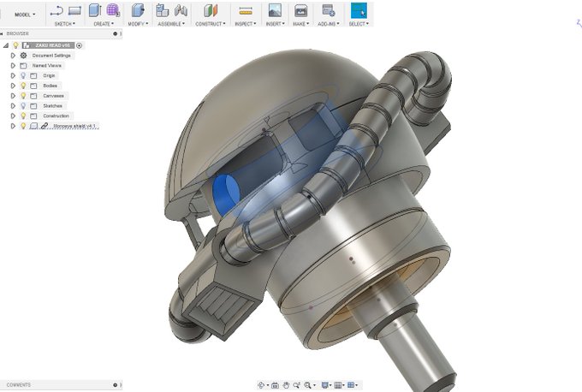582x392 pixels.
Task: Expand the Construction node
Action: pos(14,116)
